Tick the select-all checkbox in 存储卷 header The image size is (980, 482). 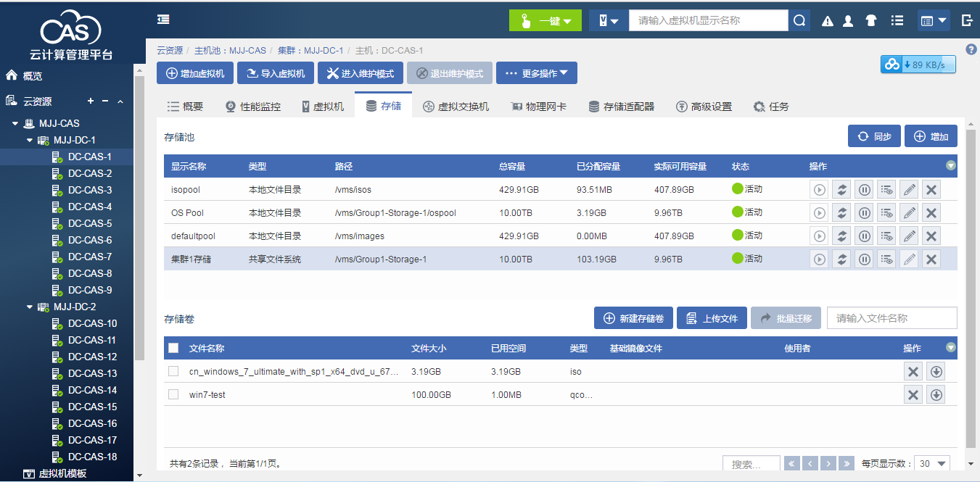[x=173, y=348]
